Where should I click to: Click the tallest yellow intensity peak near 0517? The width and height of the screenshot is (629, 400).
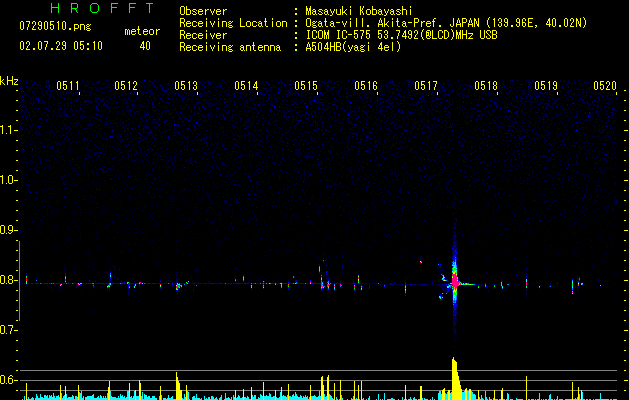click(x=455, y=377)
